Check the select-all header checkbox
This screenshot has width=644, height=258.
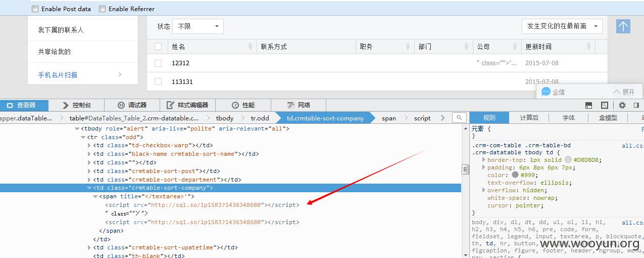158,47
